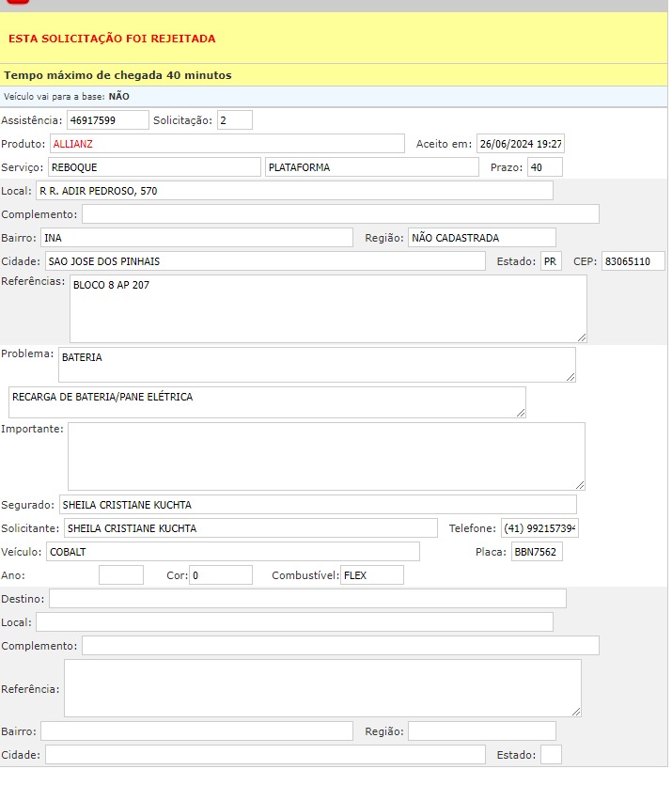Click the Referências text area with BLOCO 8
This screenshot has height=785, width=672.
pos(327,308)
